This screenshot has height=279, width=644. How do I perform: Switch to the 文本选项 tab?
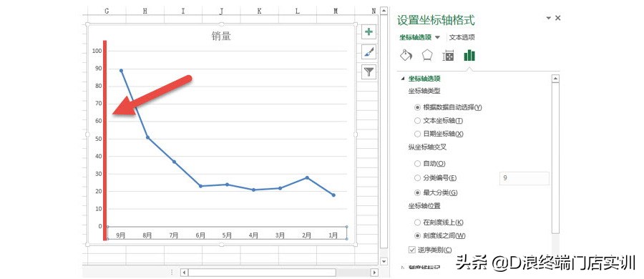click(462, 37)
